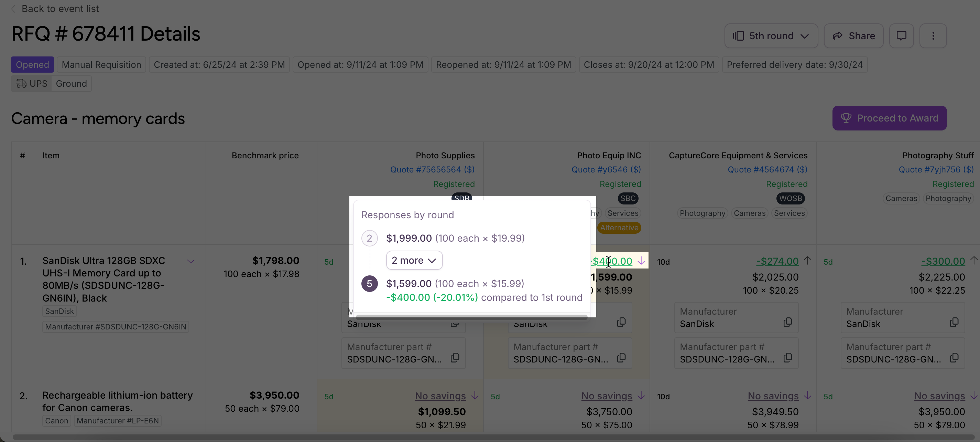
Task: Click down arrow next to -$400.00
Action: [641, 261]
